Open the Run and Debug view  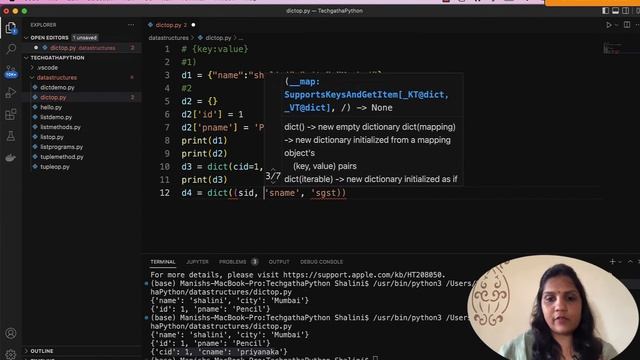(11, 93)
